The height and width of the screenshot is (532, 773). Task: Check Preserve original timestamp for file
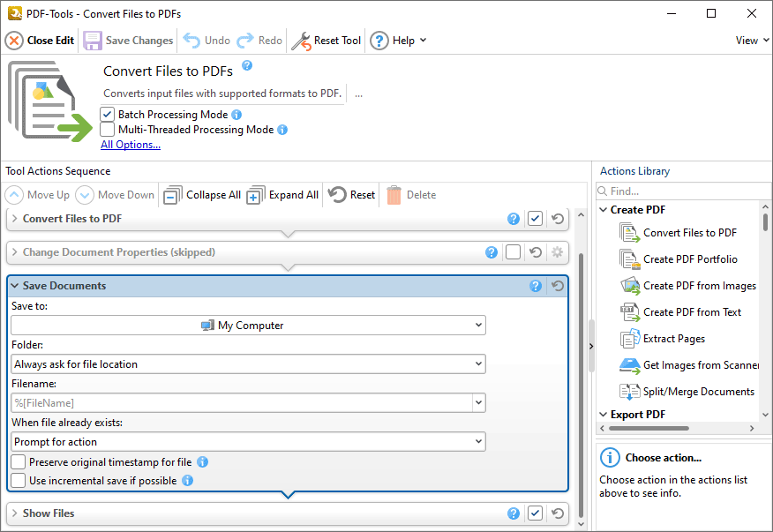(19, 462)
